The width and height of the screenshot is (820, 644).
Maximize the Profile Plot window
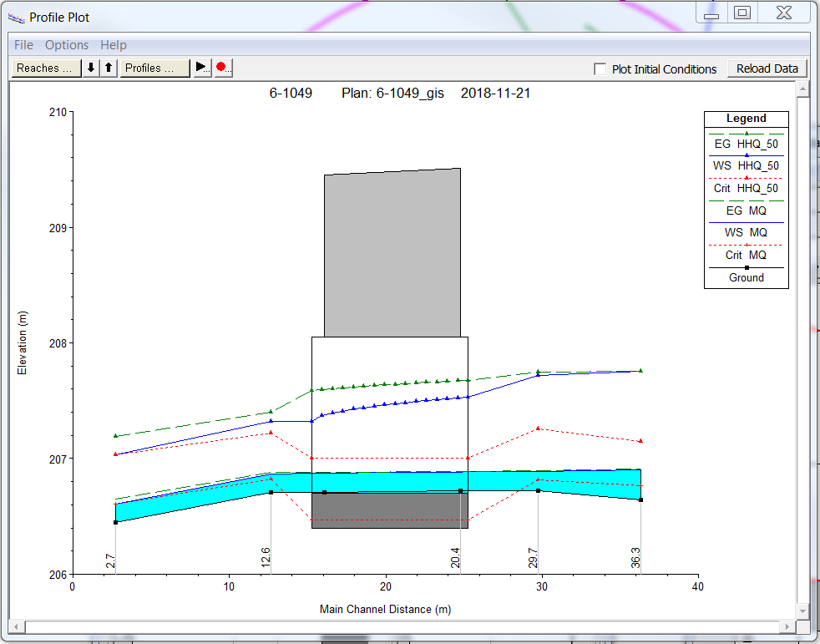click(742, 13)
